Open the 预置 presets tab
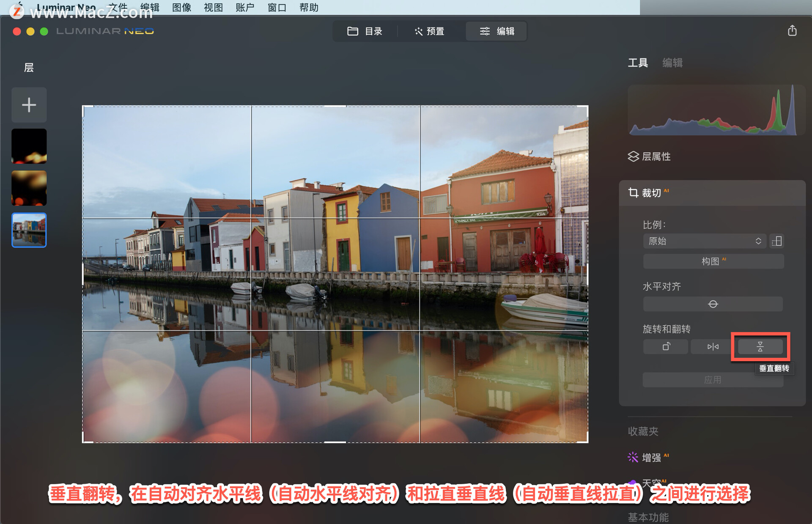The width and height of the screenshot is (812, 524). pyautogui.click(x=430, y=31)
